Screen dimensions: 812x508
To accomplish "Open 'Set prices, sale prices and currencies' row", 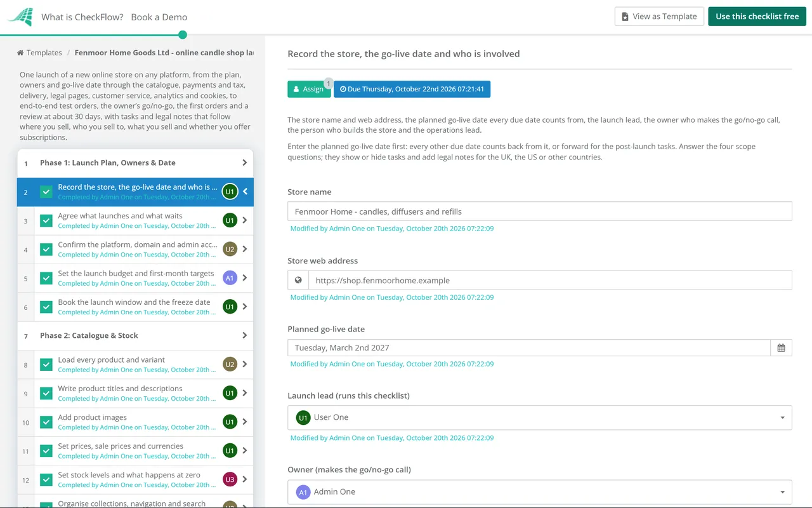I will pos(135,451).
